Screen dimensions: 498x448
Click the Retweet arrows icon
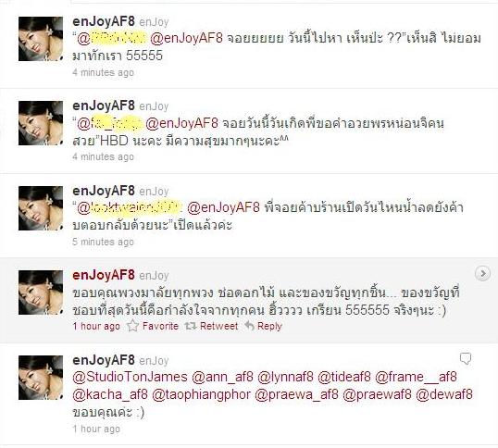tap(191, 326)
